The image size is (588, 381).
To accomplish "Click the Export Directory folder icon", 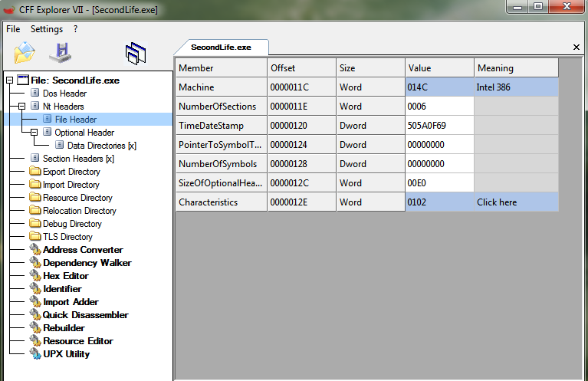I will 35,171.
